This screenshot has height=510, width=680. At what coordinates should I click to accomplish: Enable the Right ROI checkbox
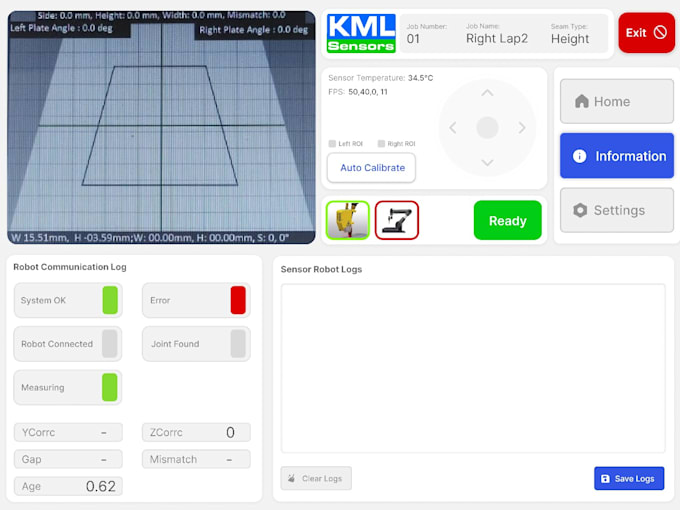click(x=381, y=144)
